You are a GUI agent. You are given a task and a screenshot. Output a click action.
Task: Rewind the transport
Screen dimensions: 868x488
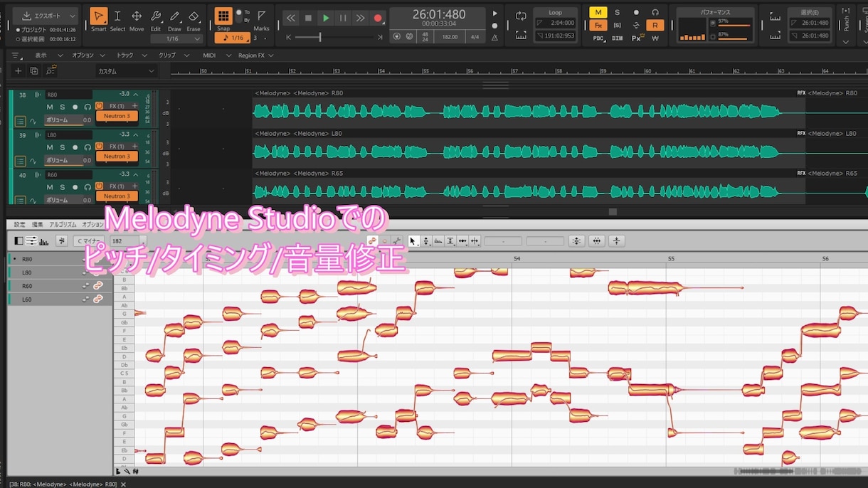click(290, 18)
